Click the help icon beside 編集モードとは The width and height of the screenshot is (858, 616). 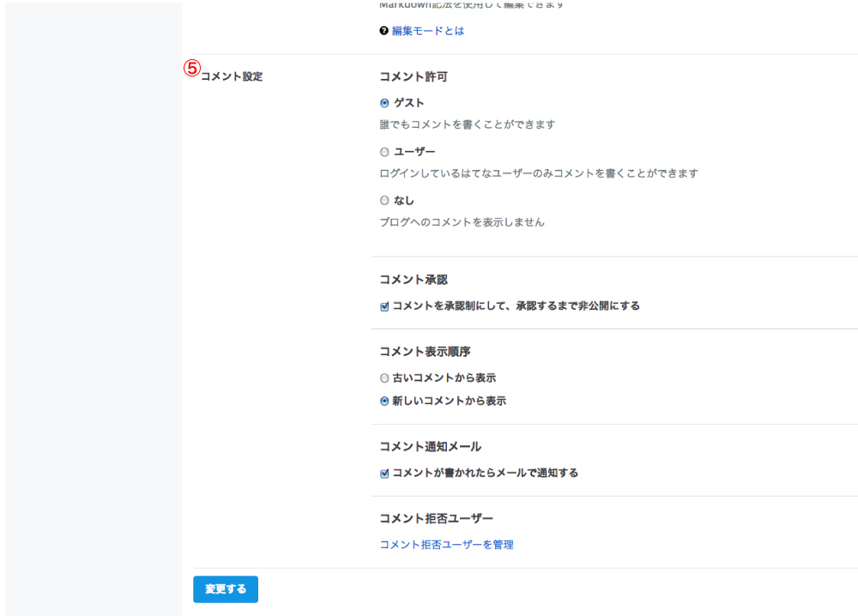(x=384, y=31)
